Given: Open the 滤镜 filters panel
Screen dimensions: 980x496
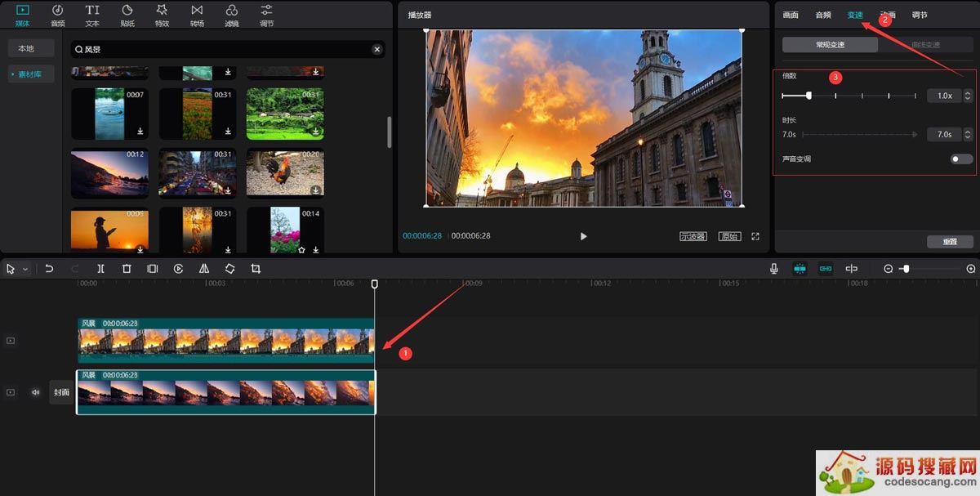Looking at the screenshot, I should click(x=231, y=15).
